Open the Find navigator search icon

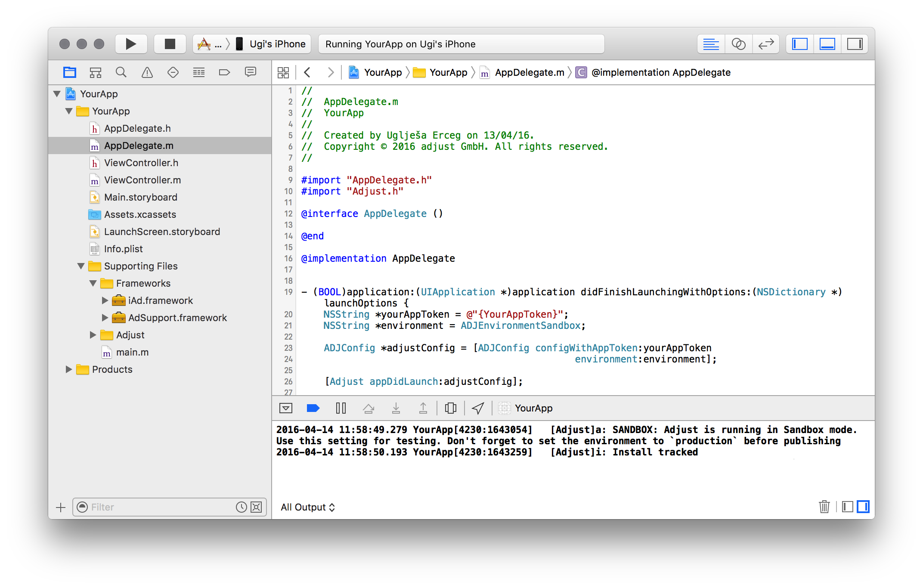click(121, 72)
